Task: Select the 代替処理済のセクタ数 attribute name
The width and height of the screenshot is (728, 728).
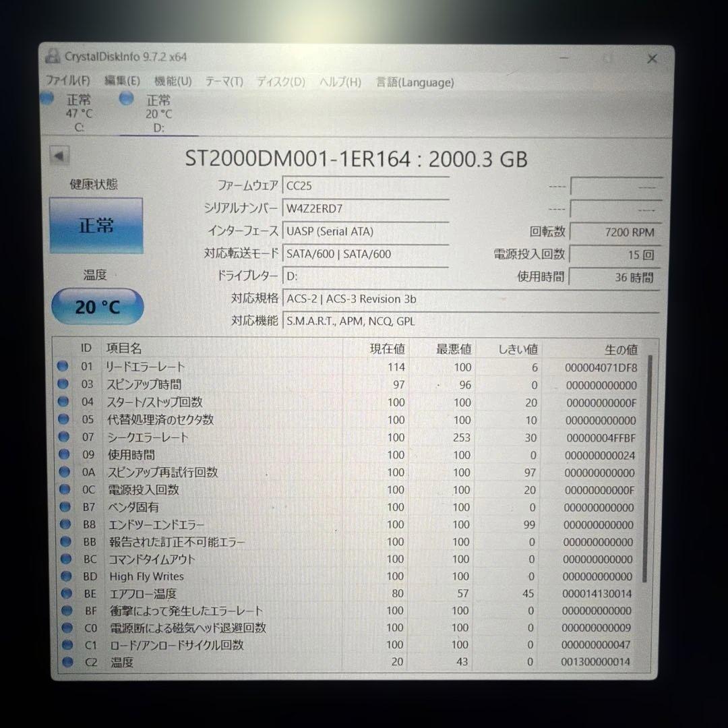Action: point(160,420)
